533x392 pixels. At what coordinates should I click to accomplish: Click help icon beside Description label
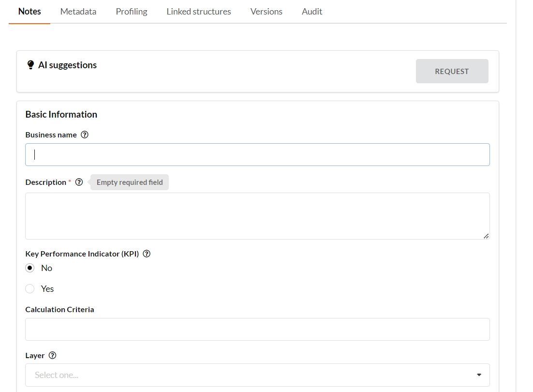[x=79, y=182]
